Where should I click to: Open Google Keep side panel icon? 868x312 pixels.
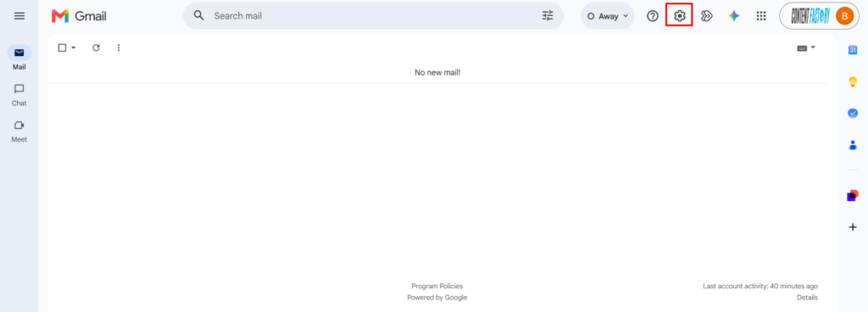[x=853, y=81]
